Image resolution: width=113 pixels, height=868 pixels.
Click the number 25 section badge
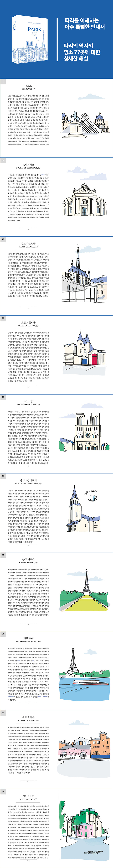tap(3, 397)
